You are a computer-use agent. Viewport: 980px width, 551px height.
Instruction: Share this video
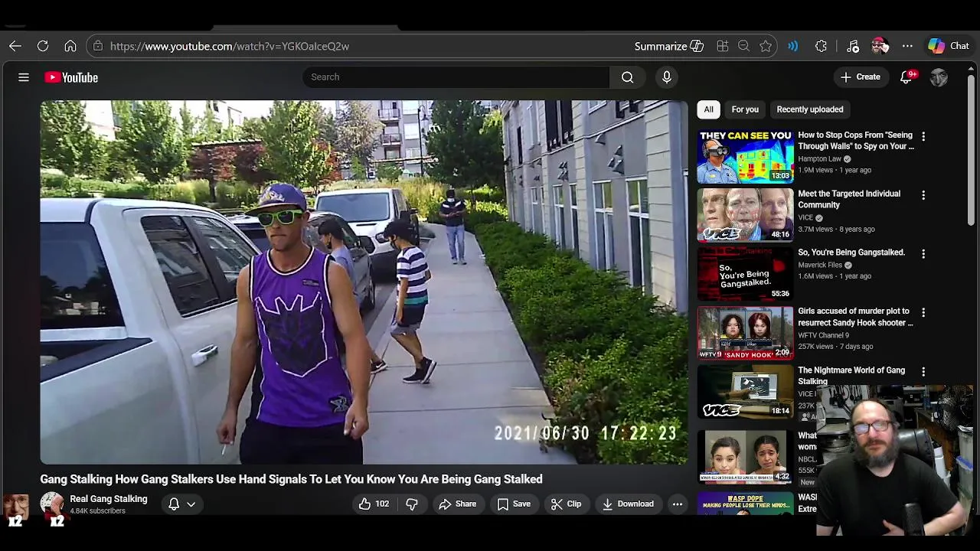pos(458,504)
